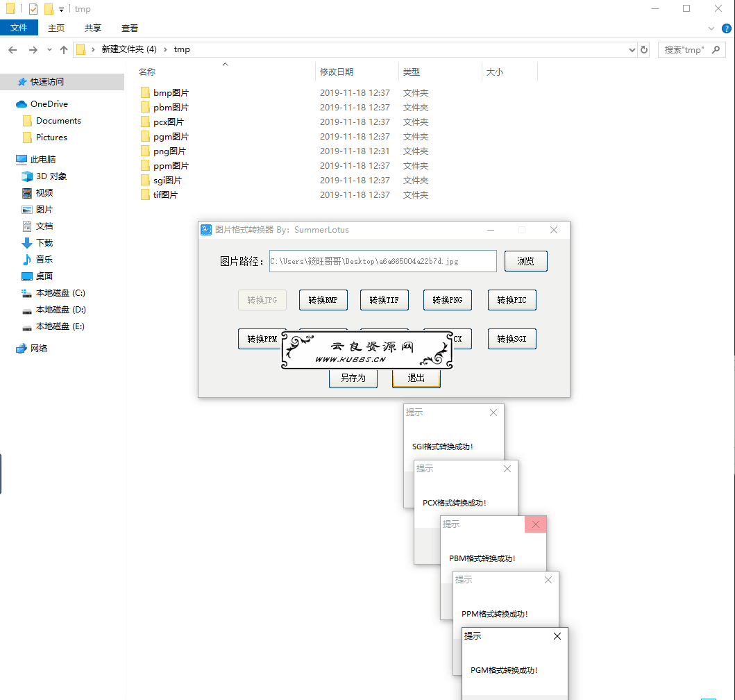Screen dimensions: 735x700
Task: Expand the recent locations dropdown arrow
Action: [49, 50]
